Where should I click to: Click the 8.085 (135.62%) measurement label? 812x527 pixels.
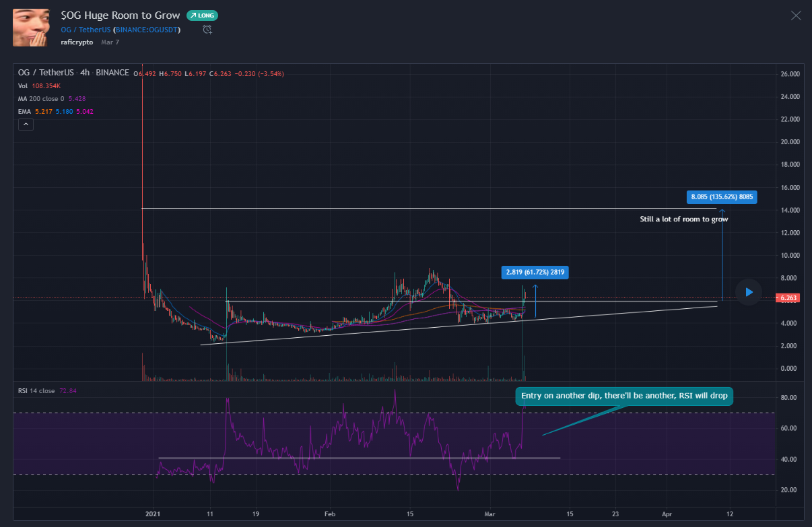click(x=722, y=197)
